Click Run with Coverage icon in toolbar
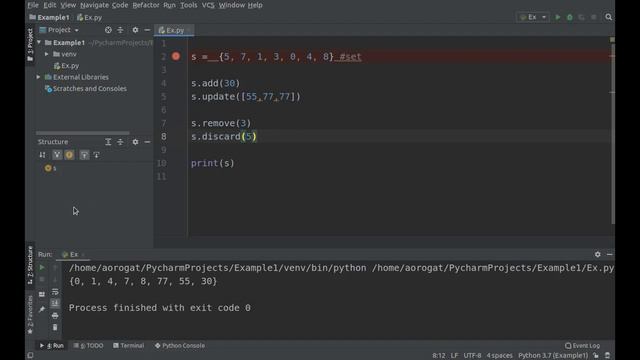 coord(582,17)
